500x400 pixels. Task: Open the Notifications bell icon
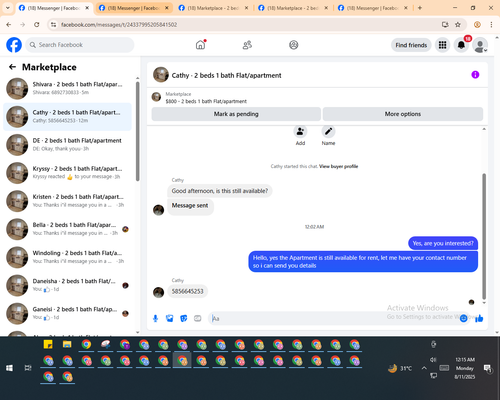point(461,45)
